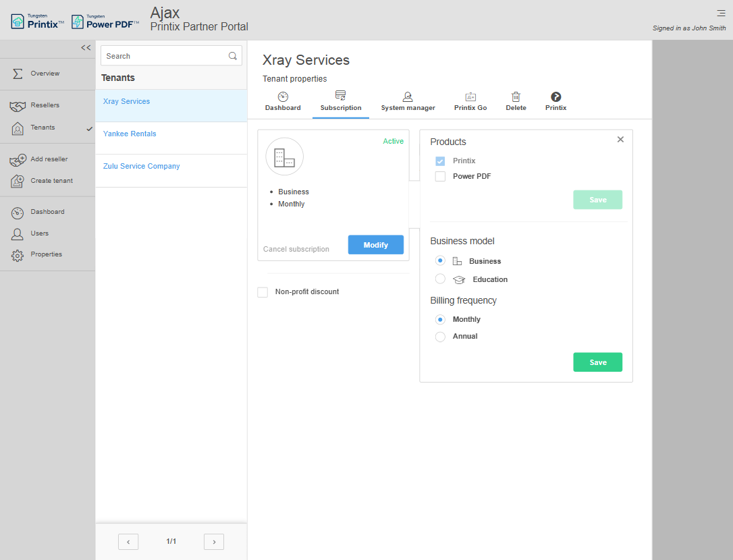
Task: Choose Annual billing frequency
Action: pos(440,337)
